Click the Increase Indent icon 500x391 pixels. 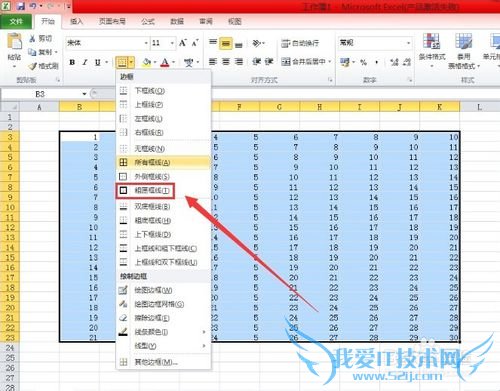point(269,62)
